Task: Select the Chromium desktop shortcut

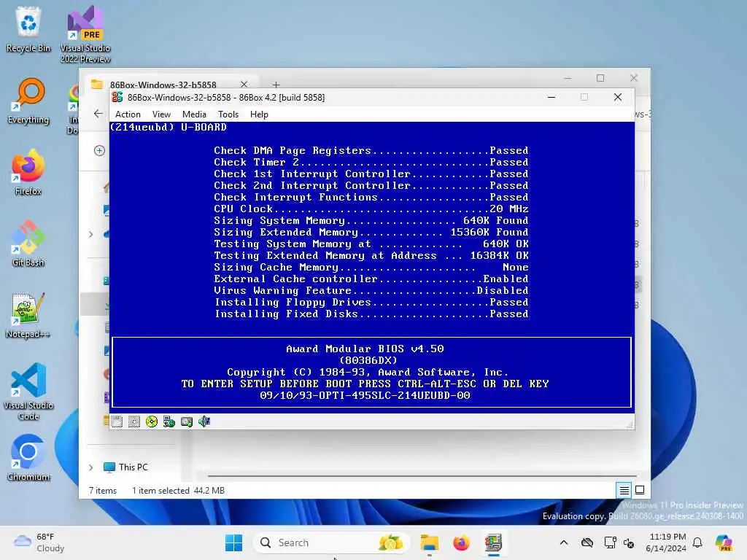Action: pos(28,458)
